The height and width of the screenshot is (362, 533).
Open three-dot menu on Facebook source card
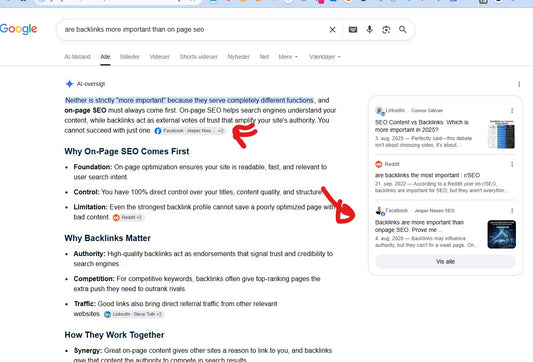click(512, 210)
